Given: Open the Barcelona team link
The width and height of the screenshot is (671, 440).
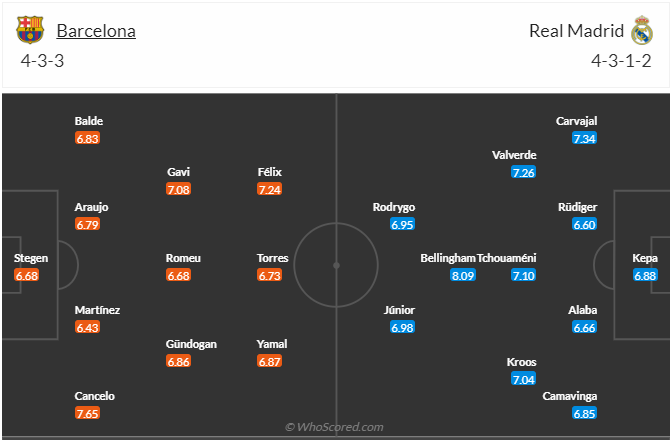Looking at the screenshot, I should click(x=96, y=30).
